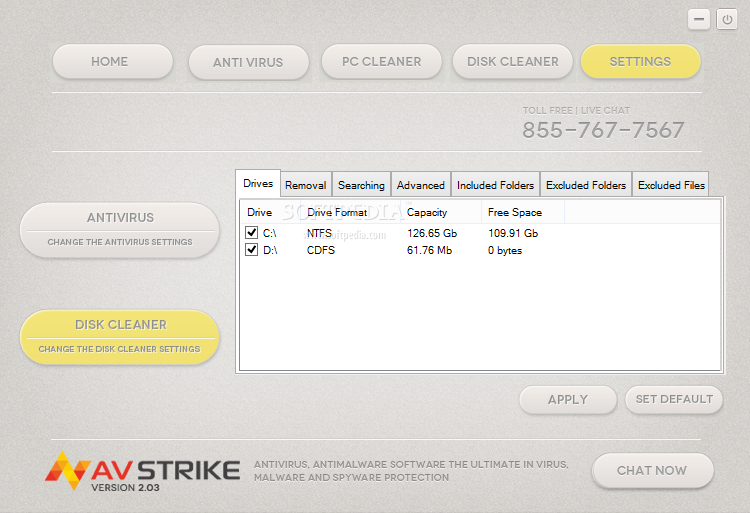
Task: Click the power/exit icon button
Action: 727,20
